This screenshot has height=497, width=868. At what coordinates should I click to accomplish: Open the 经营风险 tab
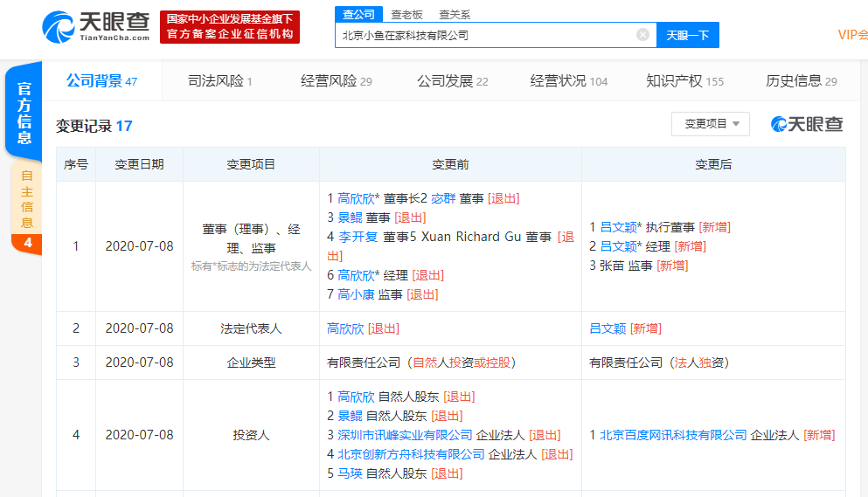point(336,81)
